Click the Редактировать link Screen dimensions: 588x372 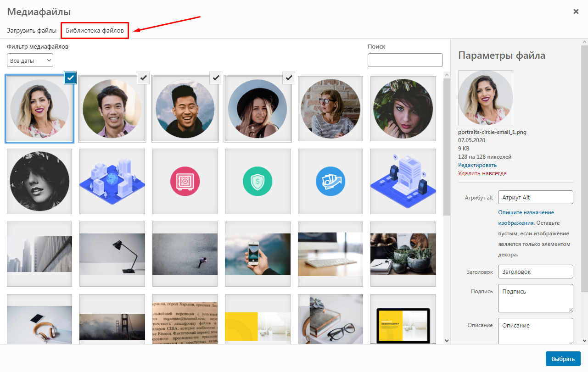coord(477,165)
